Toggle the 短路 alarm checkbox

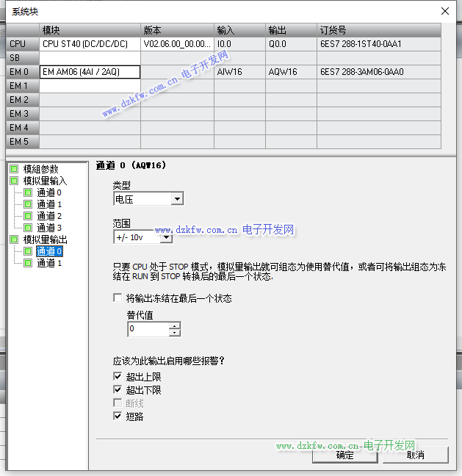118,416
